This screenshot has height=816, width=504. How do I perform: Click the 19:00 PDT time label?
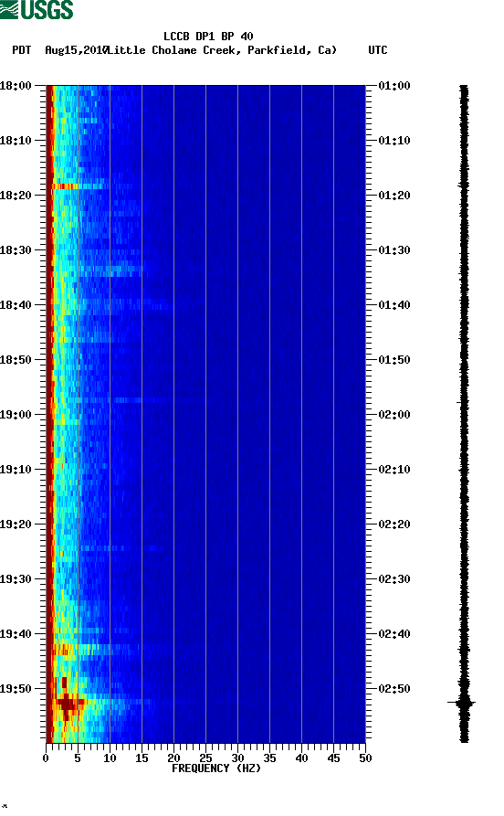point(16,414)
